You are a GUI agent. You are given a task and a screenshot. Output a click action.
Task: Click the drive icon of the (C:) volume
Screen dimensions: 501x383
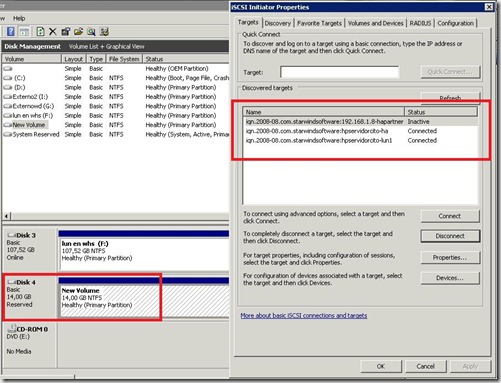[8, 78]
